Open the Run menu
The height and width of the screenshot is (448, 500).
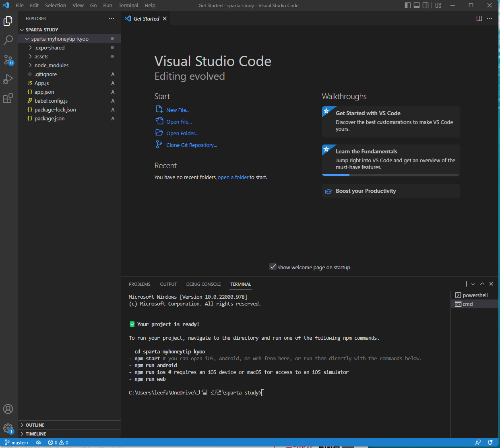(107, 5)
